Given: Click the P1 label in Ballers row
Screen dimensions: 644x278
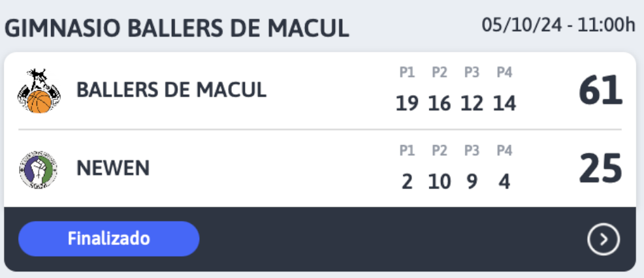Looking at the screenshot, I should [407, 72].
